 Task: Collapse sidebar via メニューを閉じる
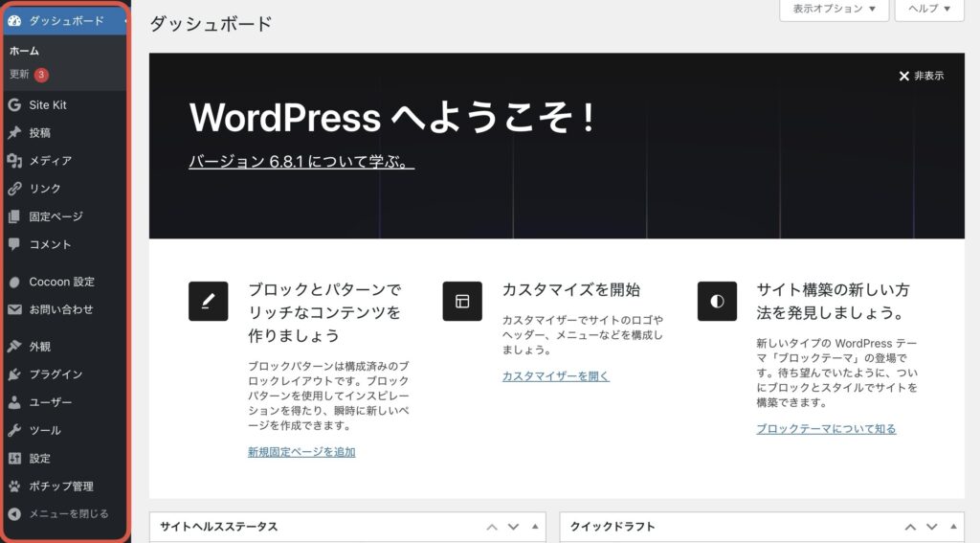65,513
